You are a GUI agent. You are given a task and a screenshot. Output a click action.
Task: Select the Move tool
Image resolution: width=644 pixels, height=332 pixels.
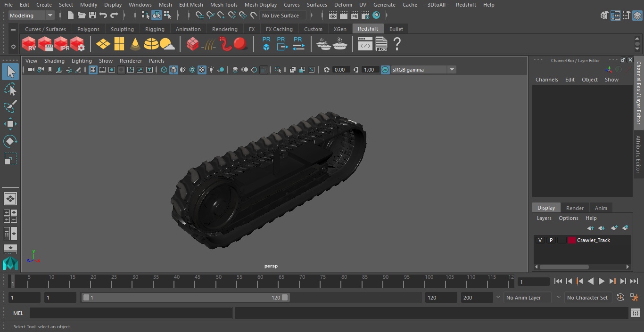(10, 124)
